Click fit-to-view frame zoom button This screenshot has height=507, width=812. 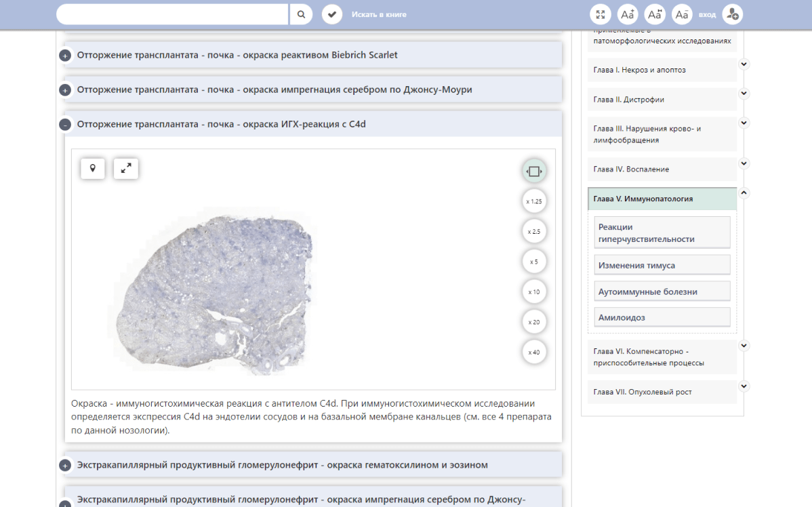[534, 171]
